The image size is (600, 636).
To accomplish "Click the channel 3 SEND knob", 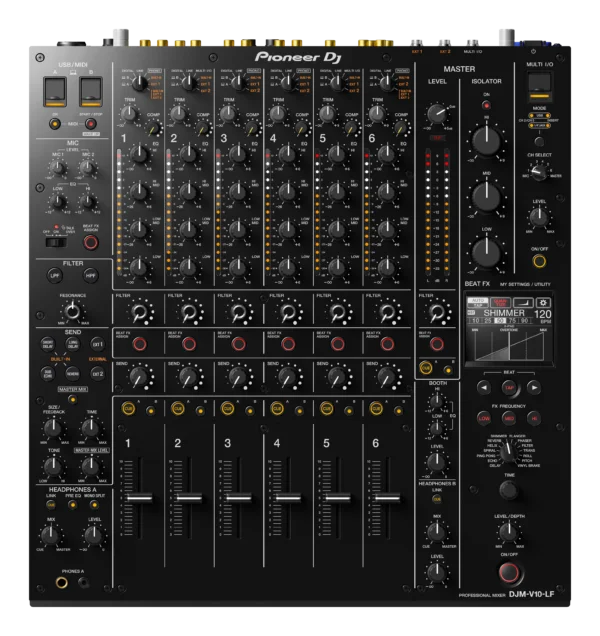I will (238, 377).
